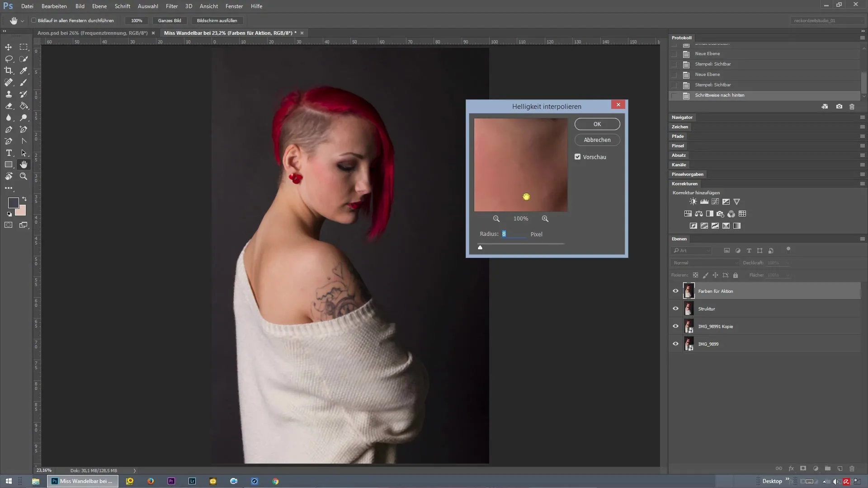Open the Filter menu
868x488 pixels.
click(172, 6)
